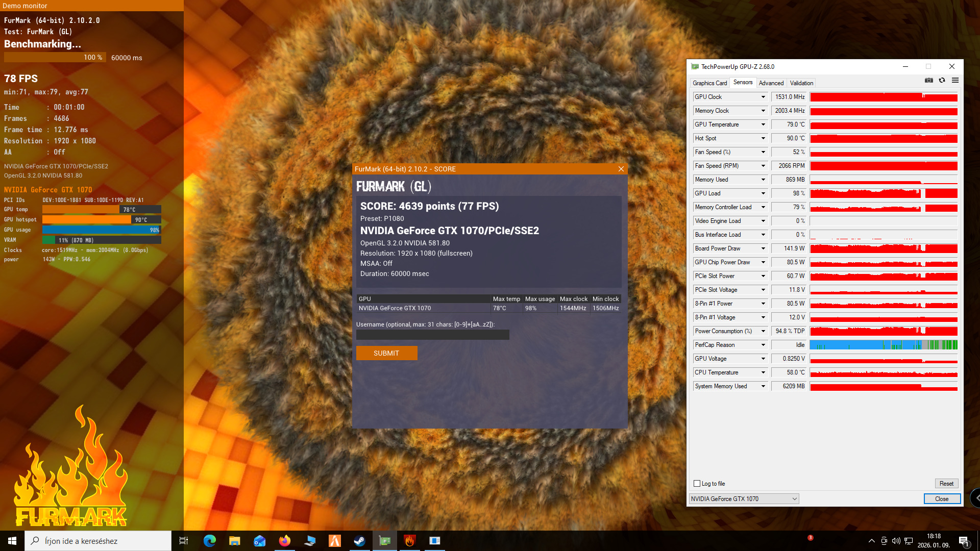
Task: Open NVIDIA GeForce GTX 1070 device selector
Action: tap(744, 499)
